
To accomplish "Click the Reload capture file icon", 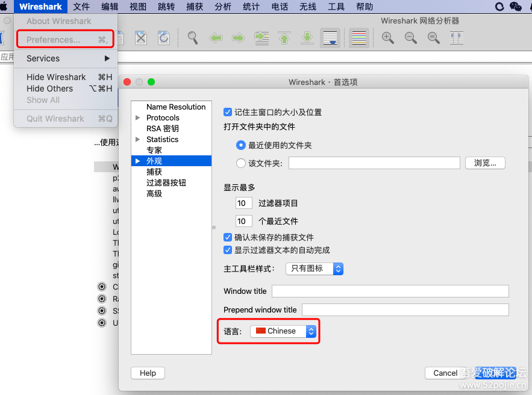I will tap(164, 38).
